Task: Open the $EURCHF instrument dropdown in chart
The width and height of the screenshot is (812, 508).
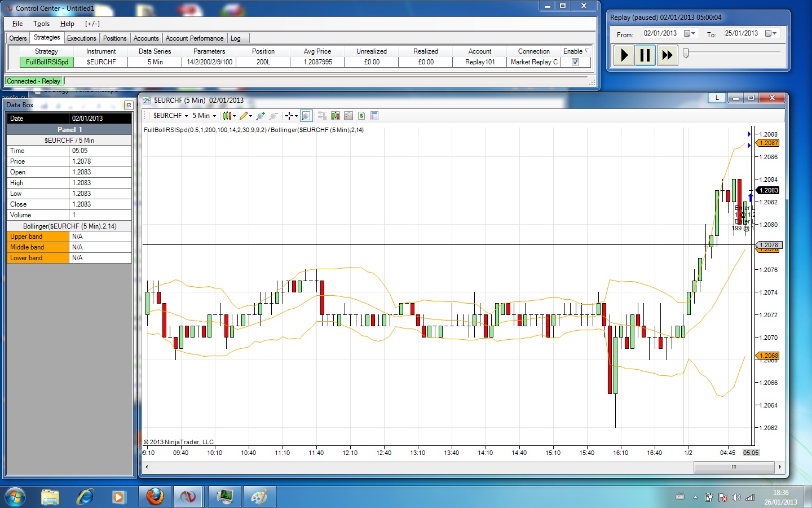Action: tap(170, 116)
